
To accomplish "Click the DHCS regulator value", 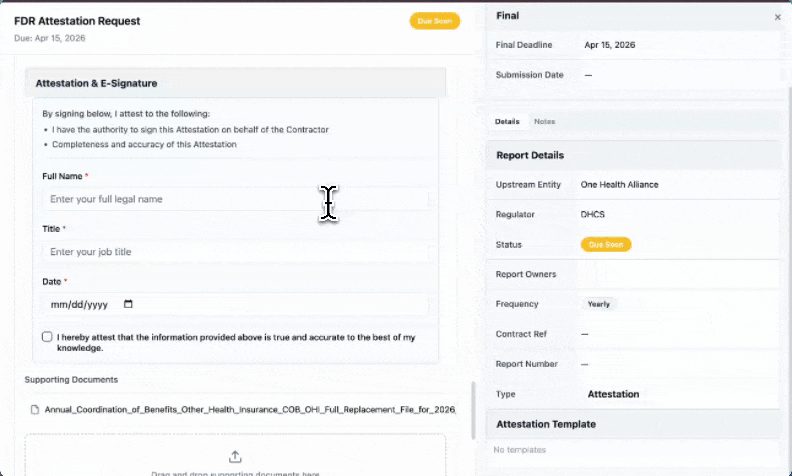I will tap(592, 214).
